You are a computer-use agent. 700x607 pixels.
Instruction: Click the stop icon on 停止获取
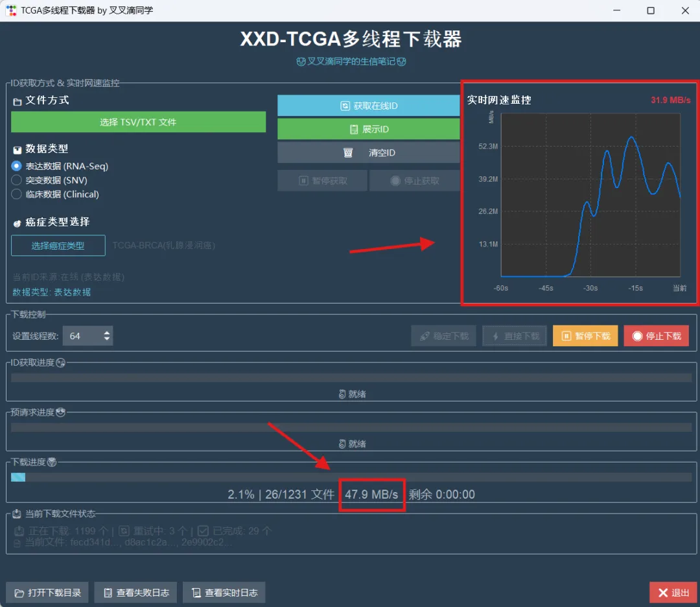pos(395,180)
